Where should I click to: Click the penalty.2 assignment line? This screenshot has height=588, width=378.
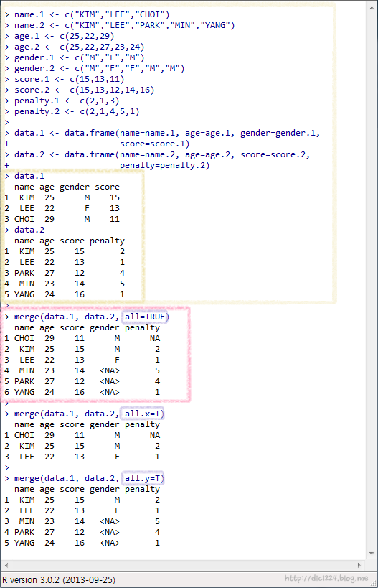72,112
